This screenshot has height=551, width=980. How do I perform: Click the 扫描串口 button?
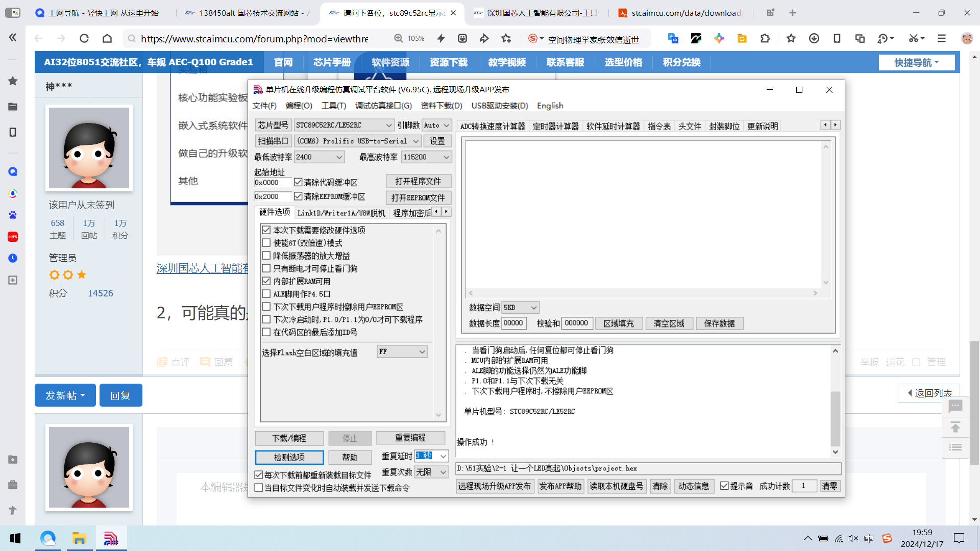273,141
